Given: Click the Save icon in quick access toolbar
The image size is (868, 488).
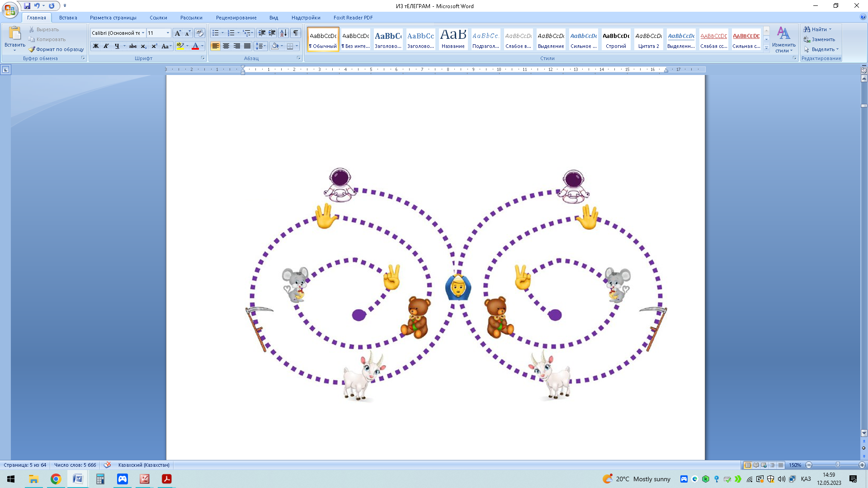Looking at the screenshot, I should click(27, 6).
